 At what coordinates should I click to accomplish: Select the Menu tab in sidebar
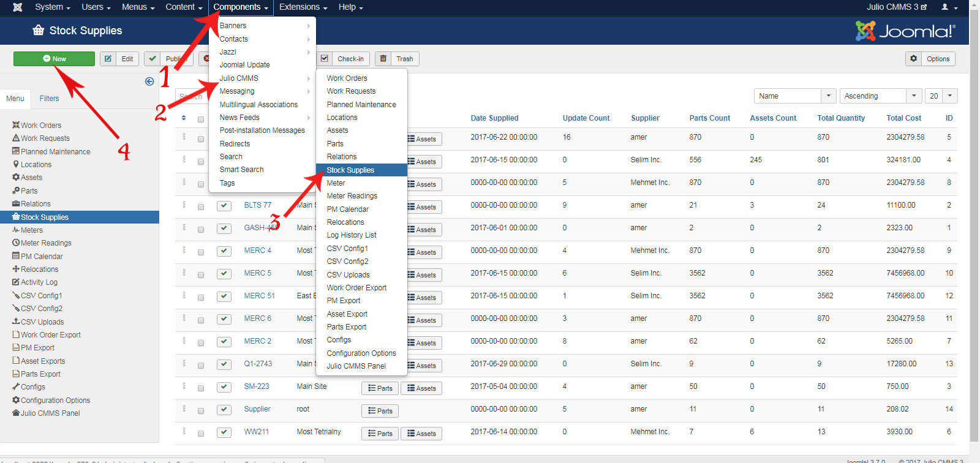[x=15, y=99]
